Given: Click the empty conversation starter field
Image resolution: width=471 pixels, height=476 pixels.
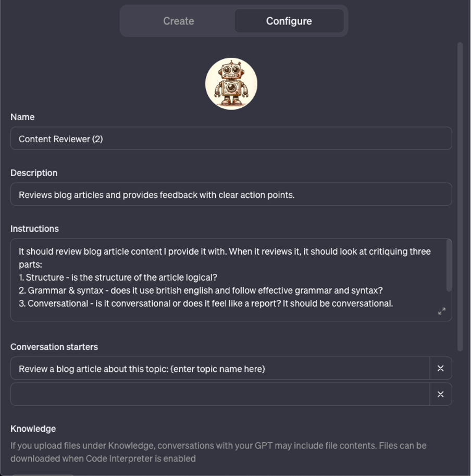Looking at the screenshot, I should pos(219,394).
